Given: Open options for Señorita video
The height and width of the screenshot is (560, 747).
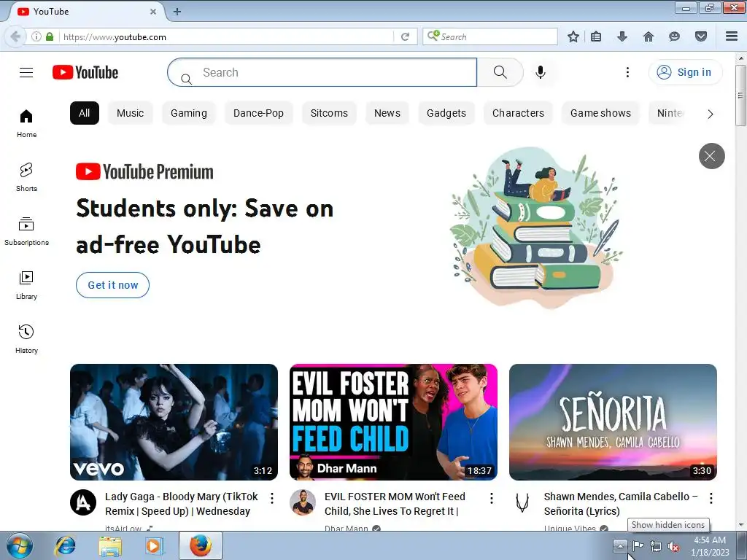Looking at the screenshot, I should tap(711, 498).
